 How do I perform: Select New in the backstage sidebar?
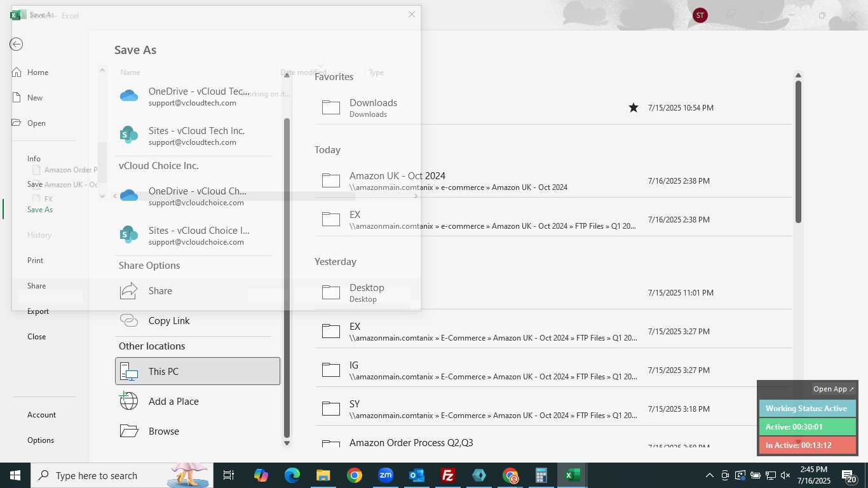pyautogui.click(x=35, y=98)
